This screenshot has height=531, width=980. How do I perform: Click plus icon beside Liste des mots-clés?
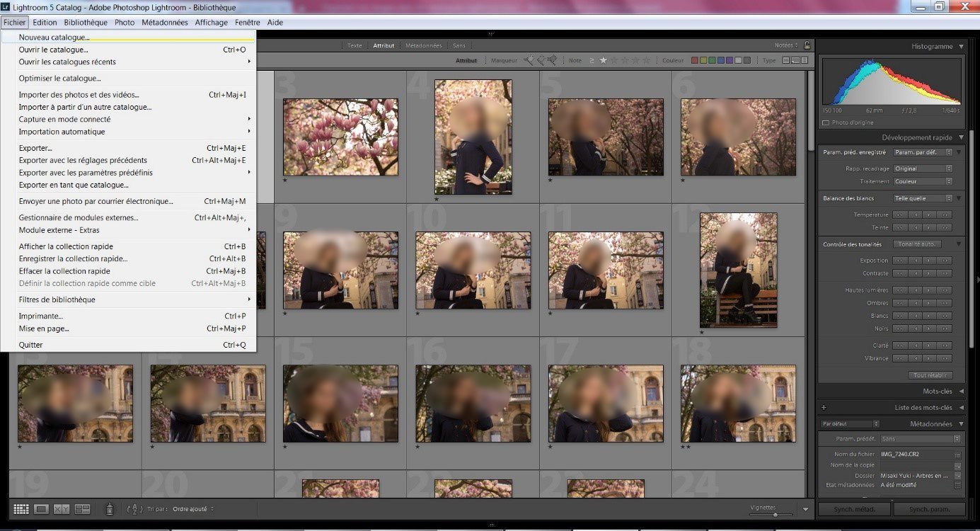click(824, 407)
